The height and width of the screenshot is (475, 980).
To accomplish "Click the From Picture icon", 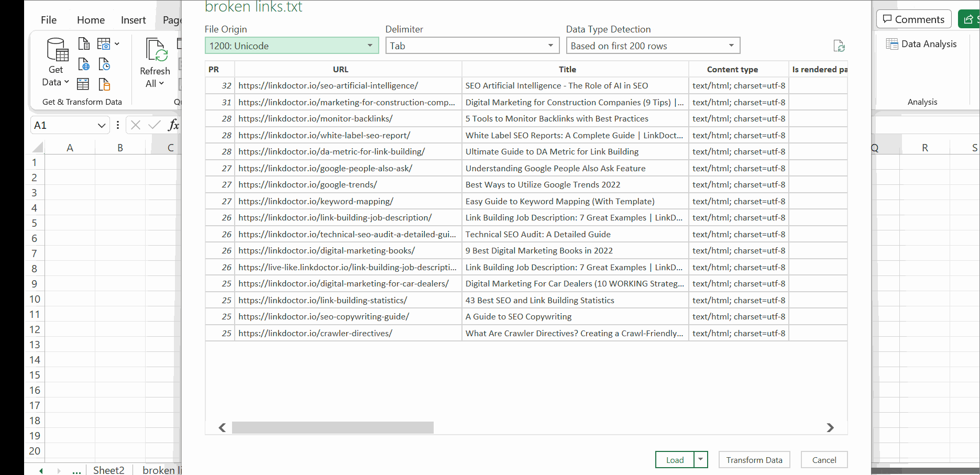I will (104, 43).
